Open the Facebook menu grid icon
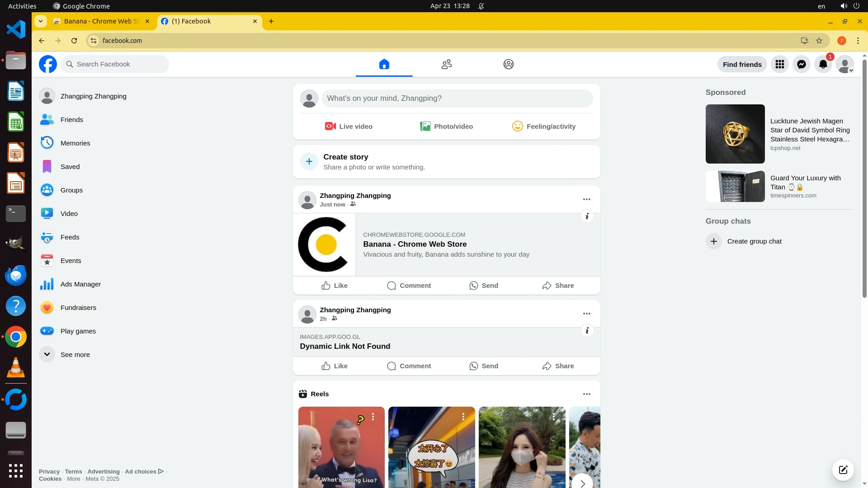 click(x=779, y=64)
